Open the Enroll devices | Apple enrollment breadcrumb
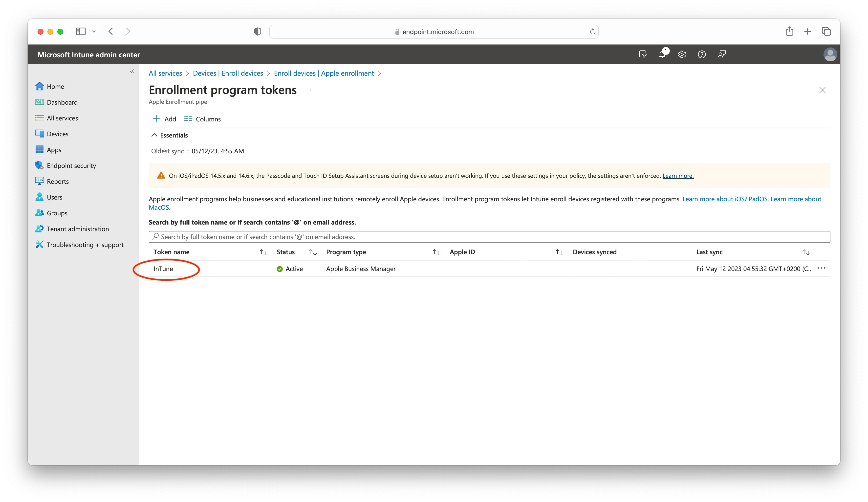The width and height of the screenshot is (868, 502). tap(324, 73)
